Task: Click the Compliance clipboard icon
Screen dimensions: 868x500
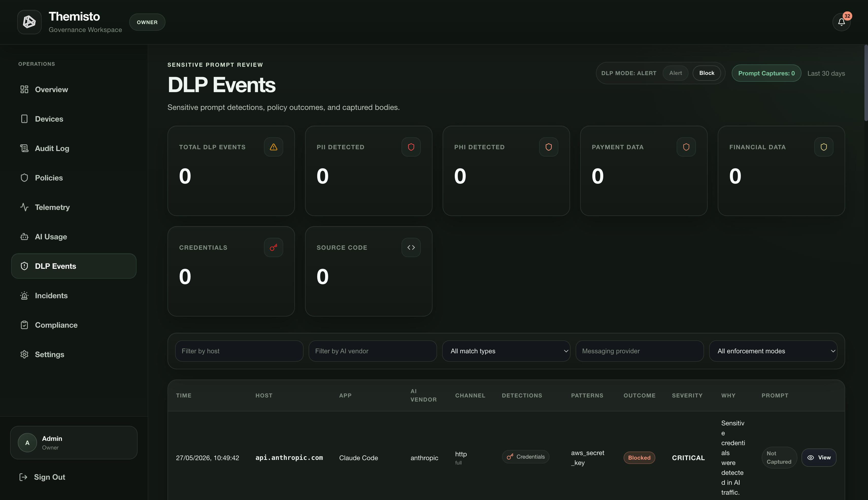Action: click(24, 325)
